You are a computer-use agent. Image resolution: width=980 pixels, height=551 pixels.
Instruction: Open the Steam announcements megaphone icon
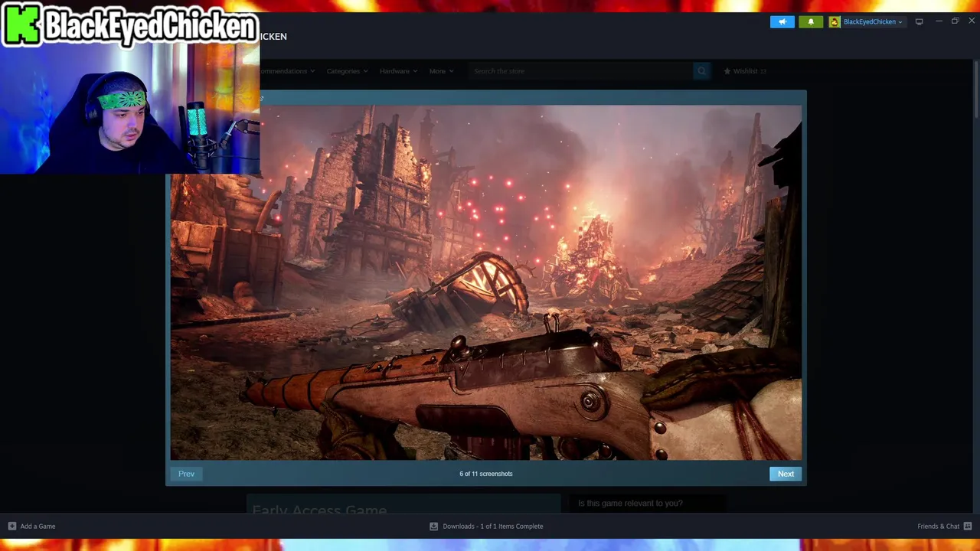[x=782, y=21]
